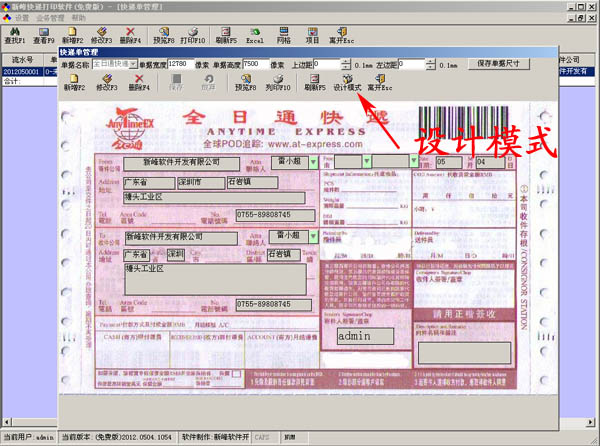Click recipient district field 石岩镇

tap(284, 254)
